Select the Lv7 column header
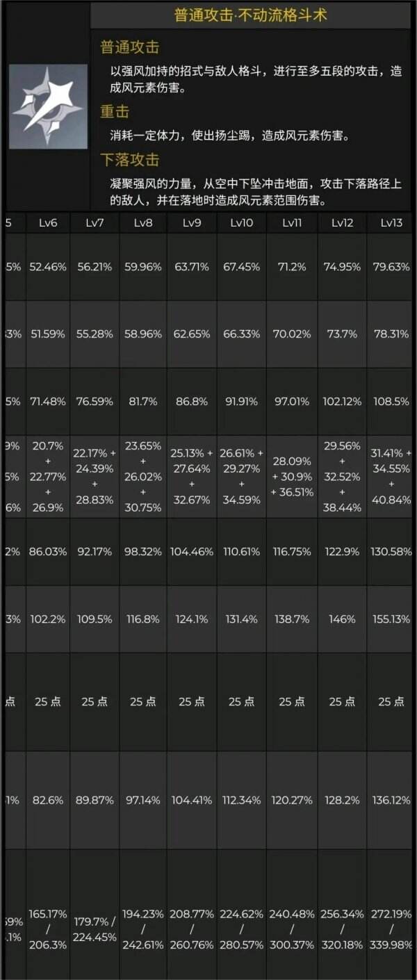Screen dimensions: 417x980 pos(95,222)
